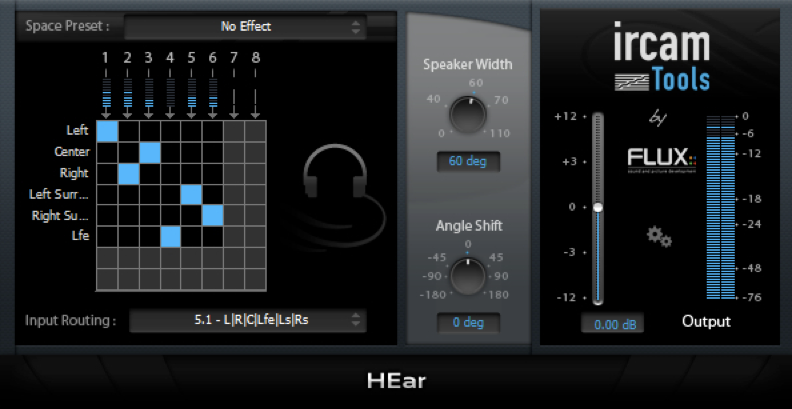Click the 60 deg speaker width field
The height and width of the screenshot is (409, 792).
[467, 160]
